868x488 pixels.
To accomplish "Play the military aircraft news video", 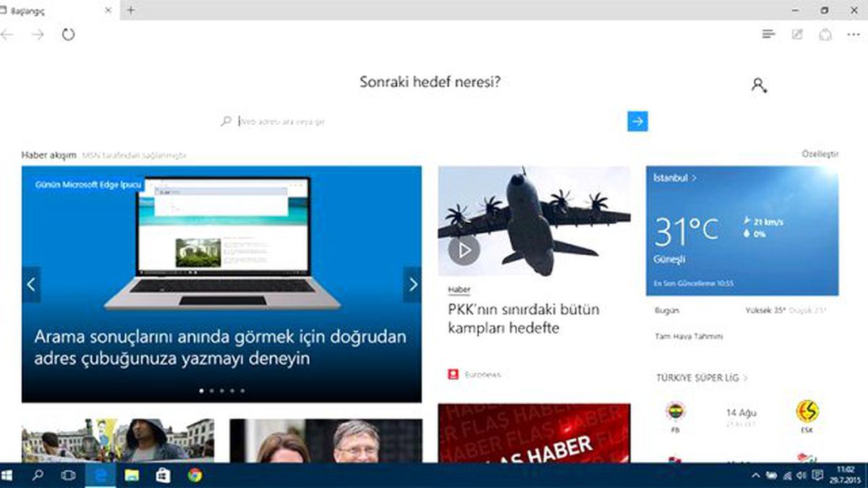I will point(464,250).
